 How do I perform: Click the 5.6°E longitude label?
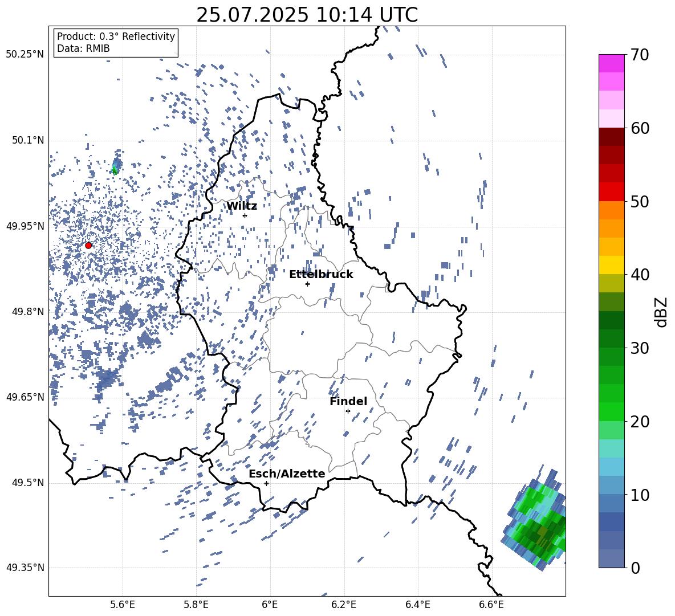(x=123, y=605)
